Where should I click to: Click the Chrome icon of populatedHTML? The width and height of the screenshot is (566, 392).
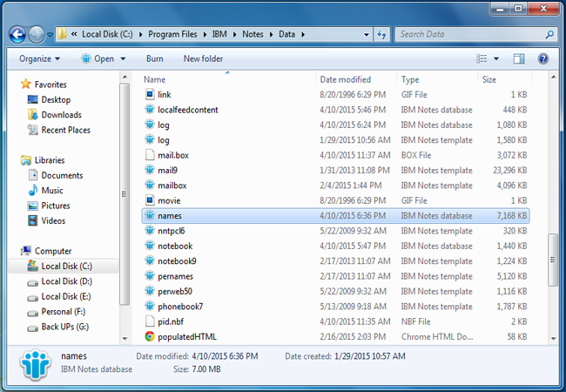(150, 335)
